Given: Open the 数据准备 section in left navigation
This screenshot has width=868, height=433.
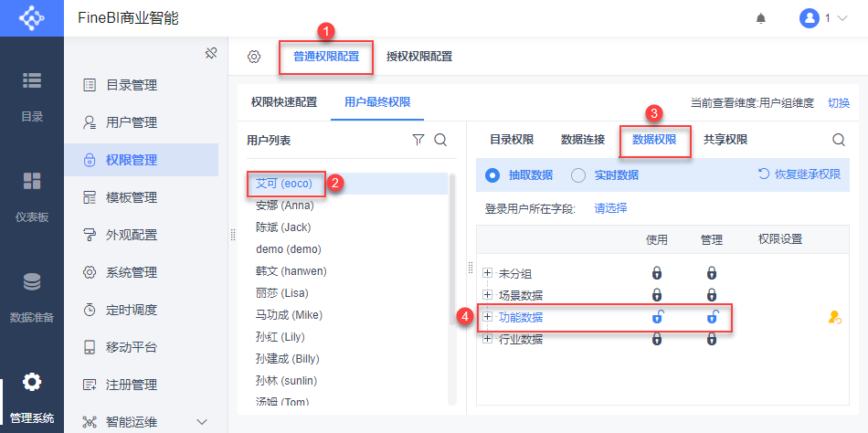Looking at the screenshot, I should tap(32, 297).
